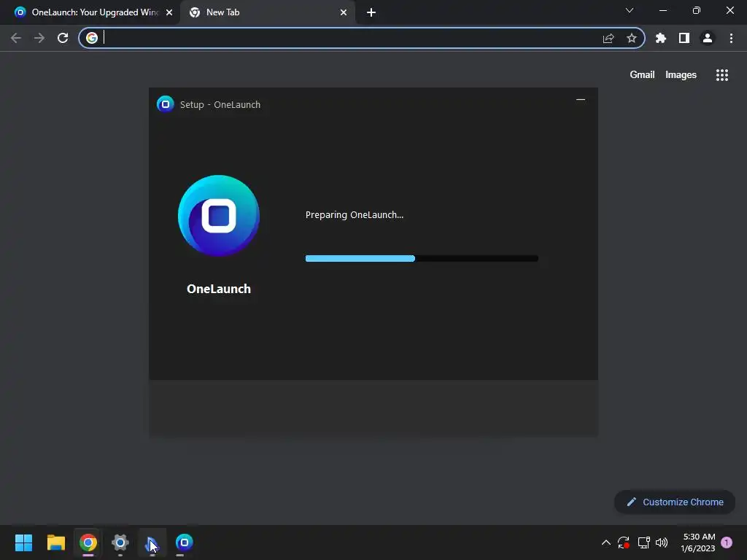The height and width of the screenshot is (560, 747).
Task: Click the OneLaunch taskbar icon
Action: tap(184, 542)
